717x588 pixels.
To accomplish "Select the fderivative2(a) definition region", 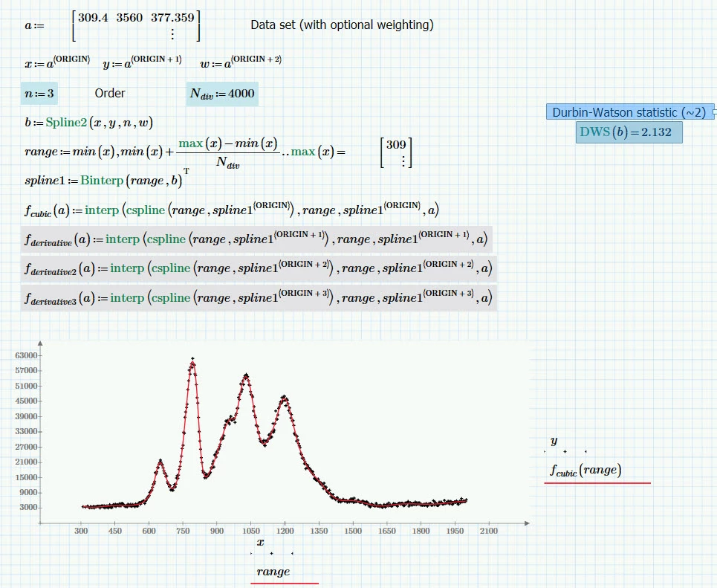I will click(x=259, y=268).
